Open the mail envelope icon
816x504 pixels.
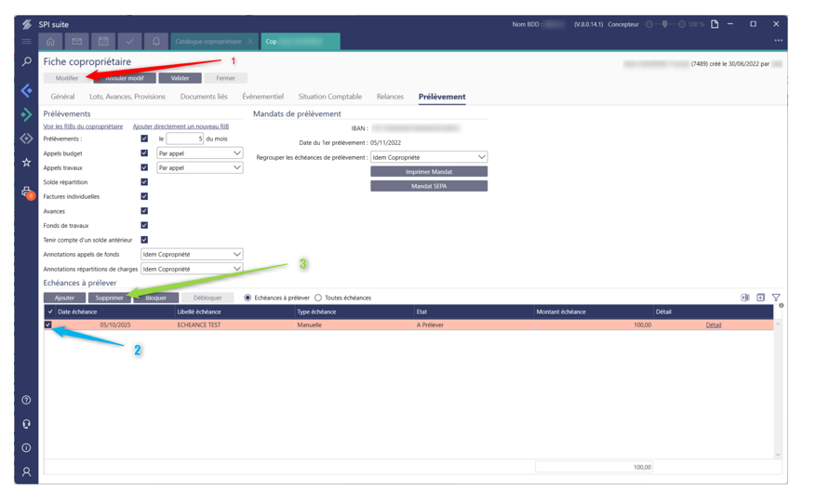click(x=76, y=41)
